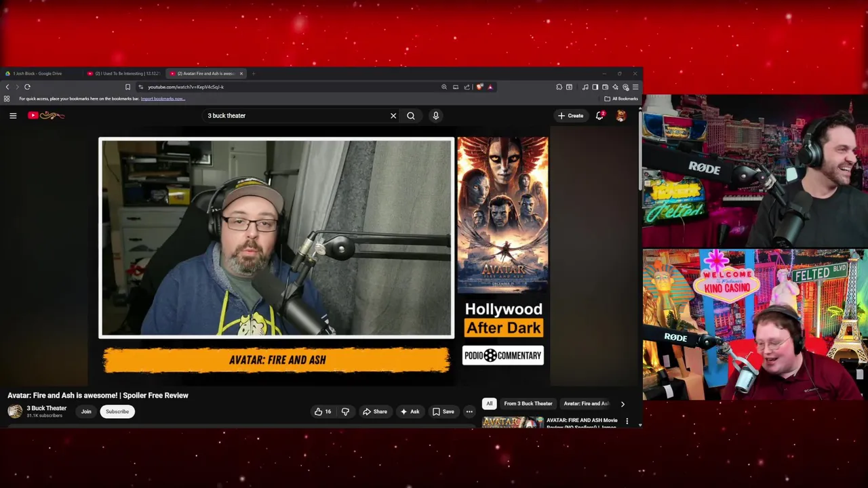Screen dimensions: 868x488
Task: Open the zoom magnifier icon in address bar
Action: (444, 87)
